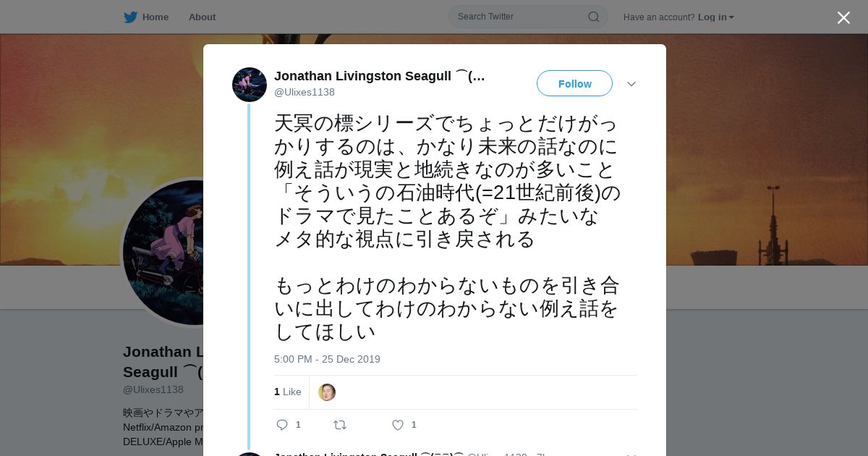The width and height of the screenshot is (868, 456).
Task: Click the @Ulixes1138 handle in background profile
Action: coord(153,390)
